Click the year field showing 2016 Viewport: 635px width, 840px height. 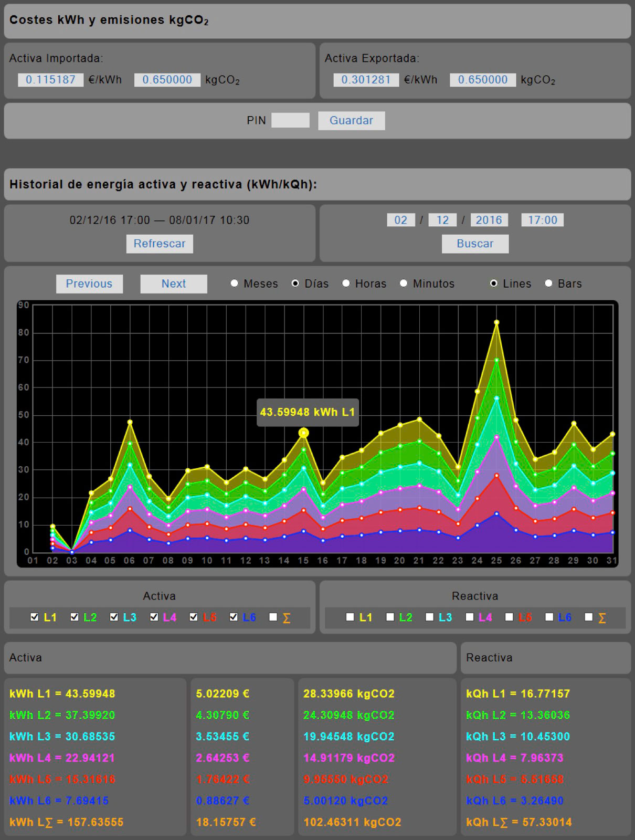[489, 220]
